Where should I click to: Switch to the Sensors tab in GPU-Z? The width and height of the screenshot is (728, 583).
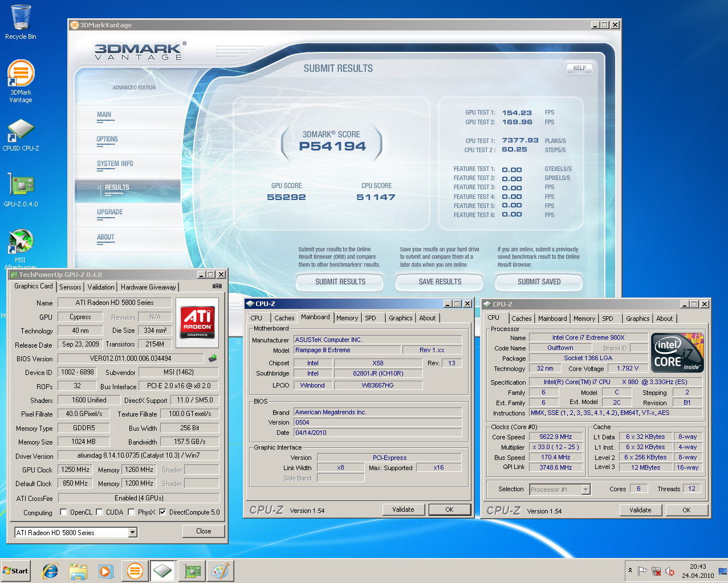tap(70, 287)
